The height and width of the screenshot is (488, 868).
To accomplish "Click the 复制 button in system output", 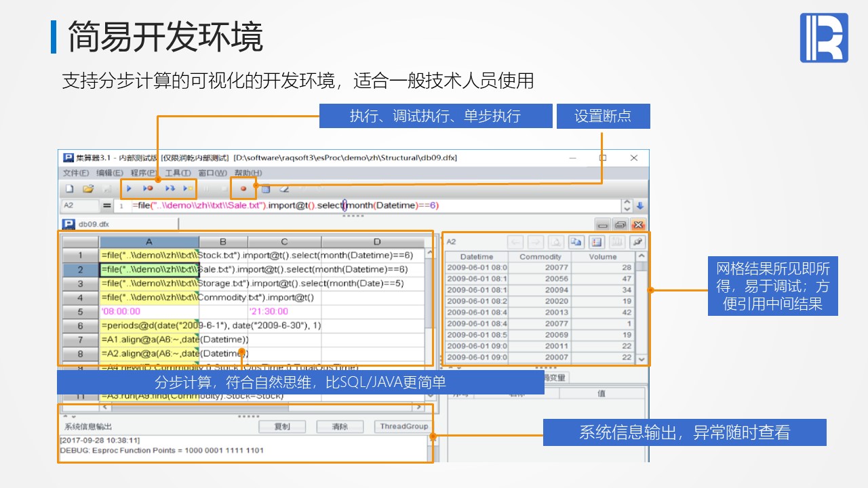I will pos(281,426).
